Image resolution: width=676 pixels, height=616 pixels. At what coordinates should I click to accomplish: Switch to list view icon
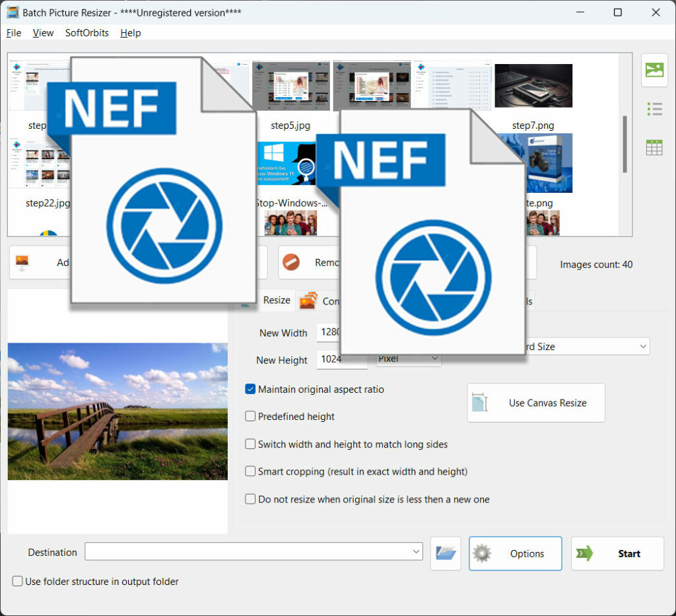[x=654, y=109]
